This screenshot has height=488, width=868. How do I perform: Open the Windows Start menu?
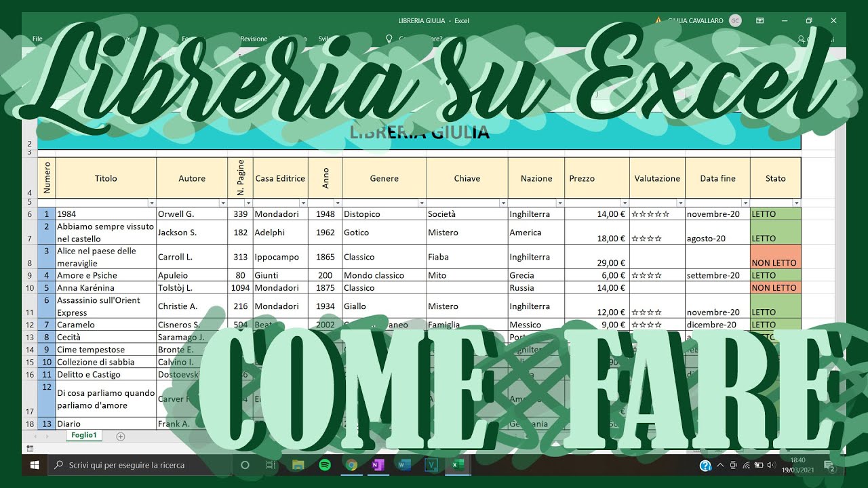pos(35,465)
